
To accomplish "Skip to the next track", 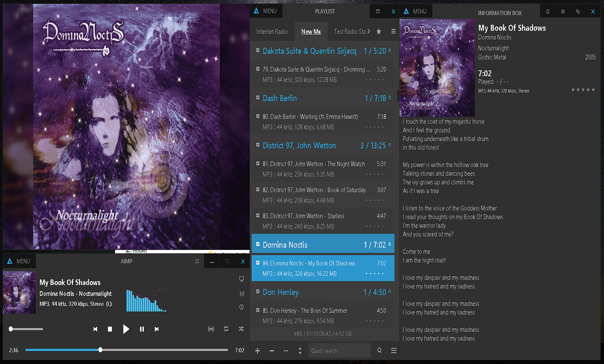I will [x=156, y=329].
